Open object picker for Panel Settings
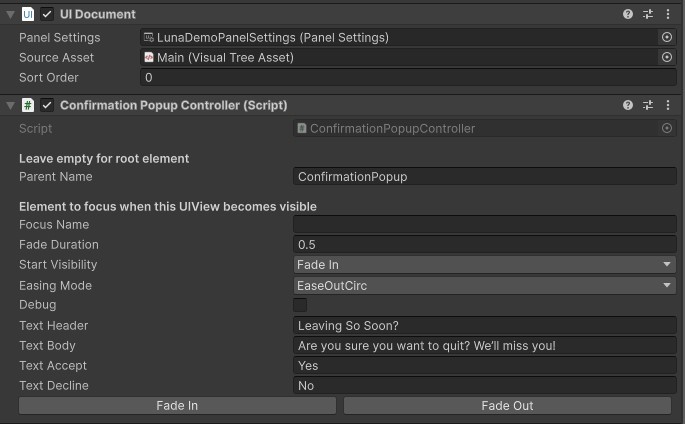 pyautogui.click(x=667, y=37)
